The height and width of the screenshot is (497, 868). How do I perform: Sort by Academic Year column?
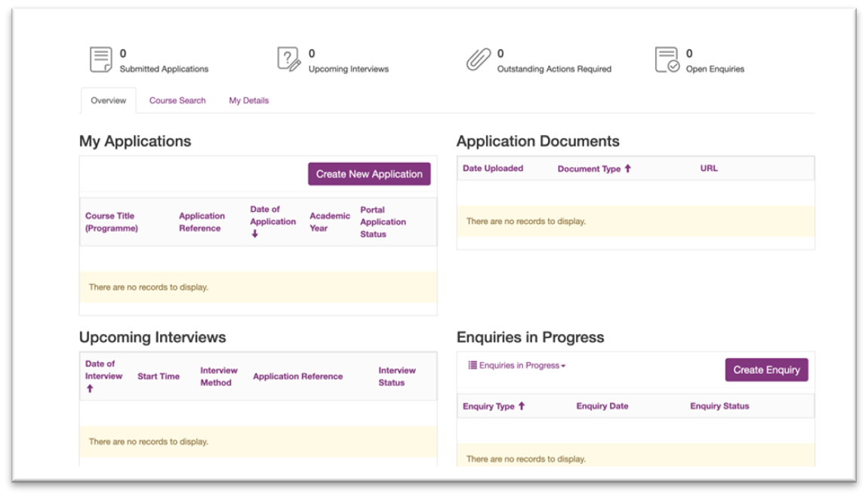pyautogui.click(x=330, y=222)
